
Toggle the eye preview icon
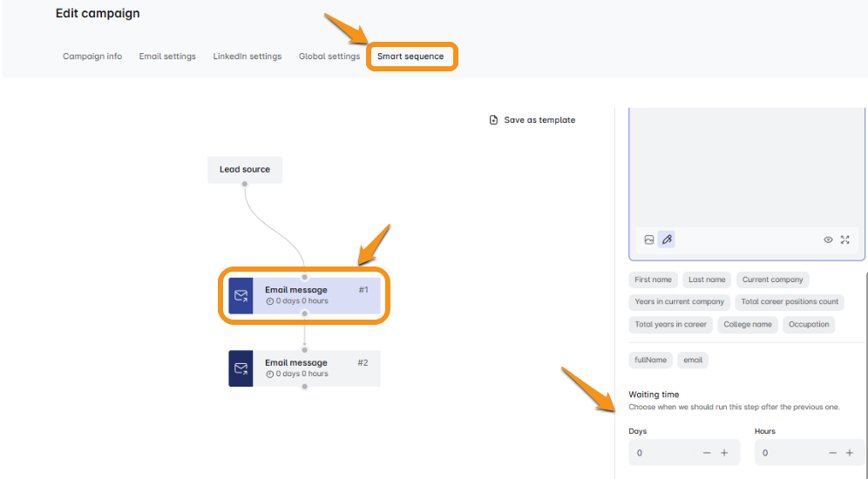coord(828,239)
